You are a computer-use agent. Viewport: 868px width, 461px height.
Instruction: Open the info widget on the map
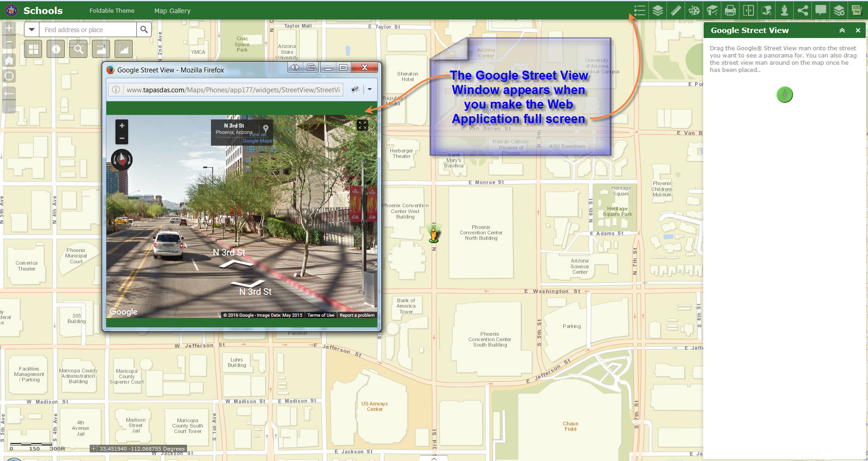coord(56,49)
